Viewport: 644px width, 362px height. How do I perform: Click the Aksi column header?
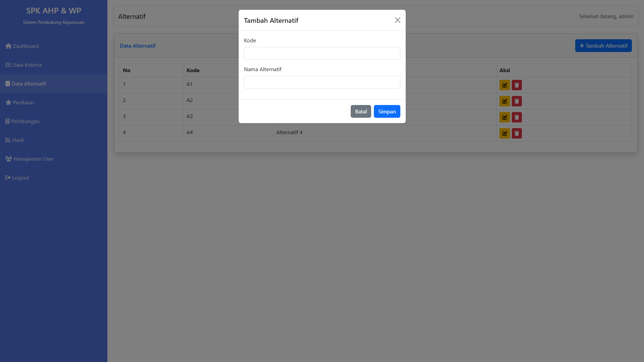(564, 70)
